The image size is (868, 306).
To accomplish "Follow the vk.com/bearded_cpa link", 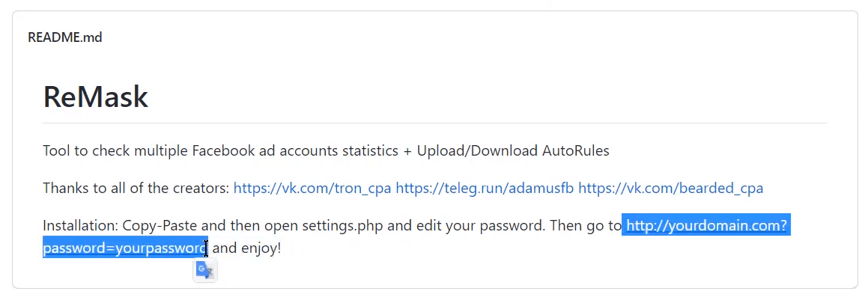I will [671, 188].
